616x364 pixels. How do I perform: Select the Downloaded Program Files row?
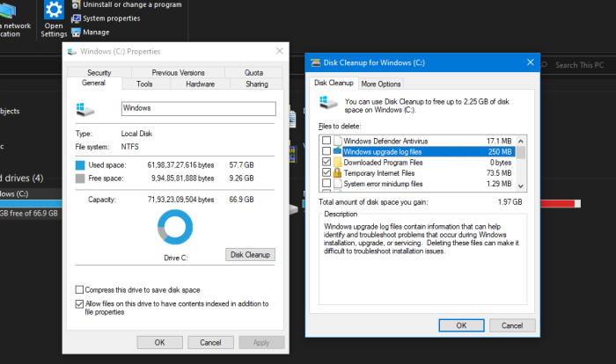tap(417, 162)
